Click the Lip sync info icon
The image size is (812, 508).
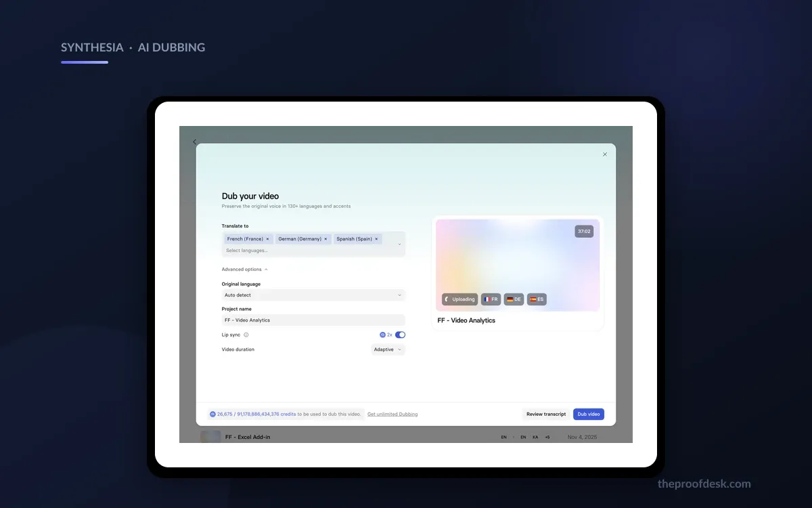tap(246, 335)
